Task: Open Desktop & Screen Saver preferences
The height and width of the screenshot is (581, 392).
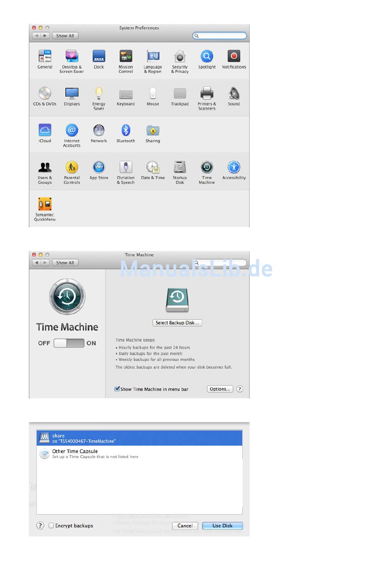Action: [x=72, y=61]
